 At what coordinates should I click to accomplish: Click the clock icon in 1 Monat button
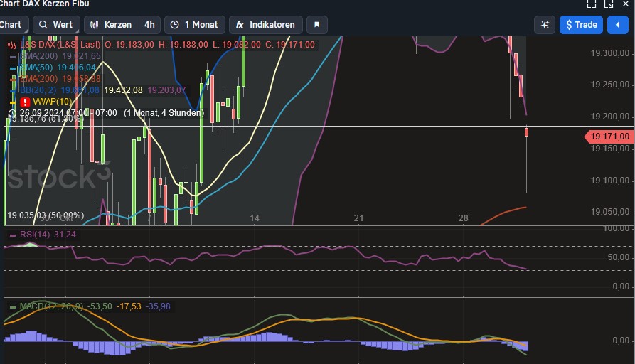[174, 25]
